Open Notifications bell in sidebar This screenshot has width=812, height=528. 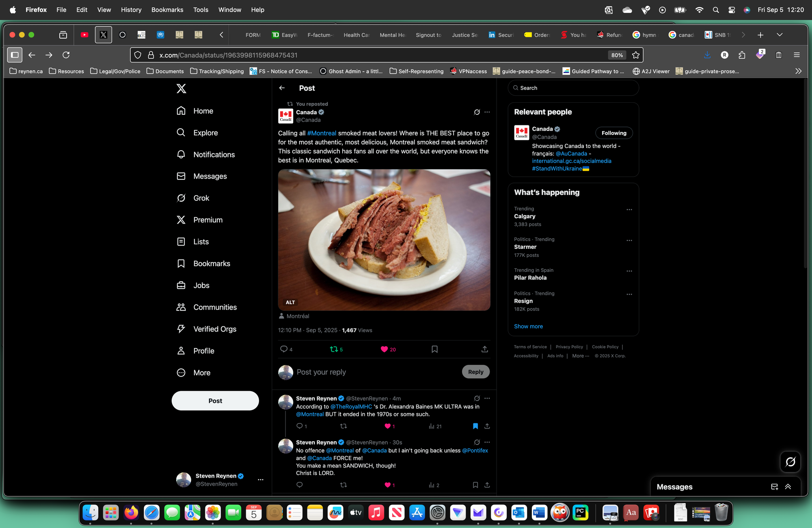[x=206, y=155]
